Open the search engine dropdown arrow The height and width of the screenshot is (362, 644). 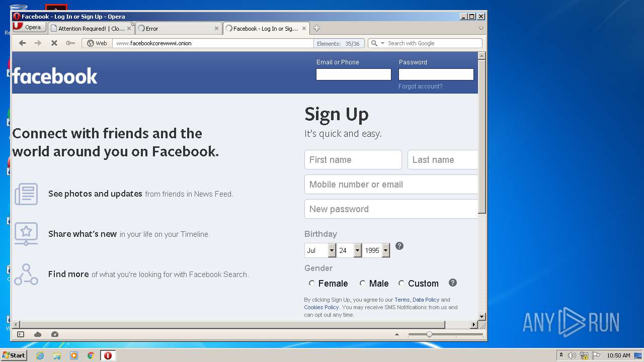(x=382, y=43)
